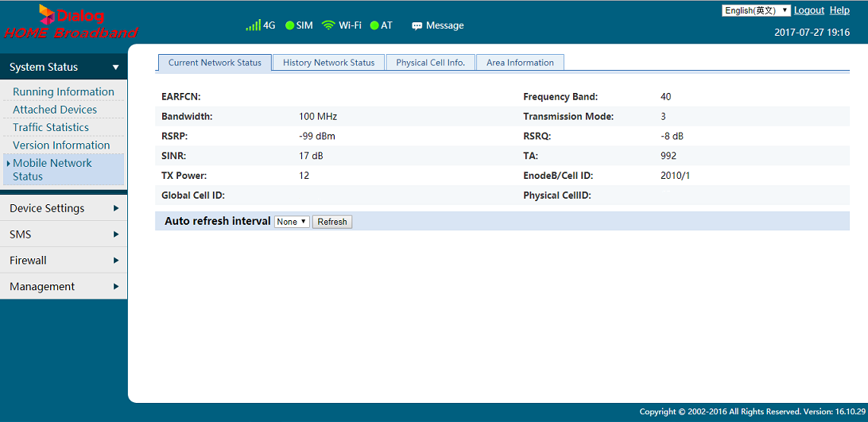Click the Physical CellID label
868x422 pixels.
[x=557, y=196]
